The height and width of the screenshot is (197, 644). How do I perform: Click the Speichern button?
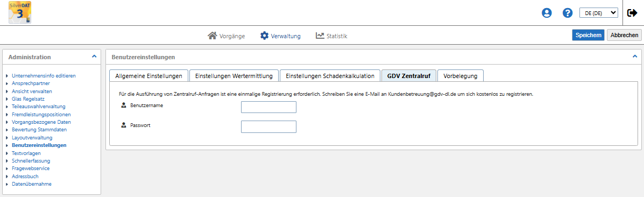point(588,36)
